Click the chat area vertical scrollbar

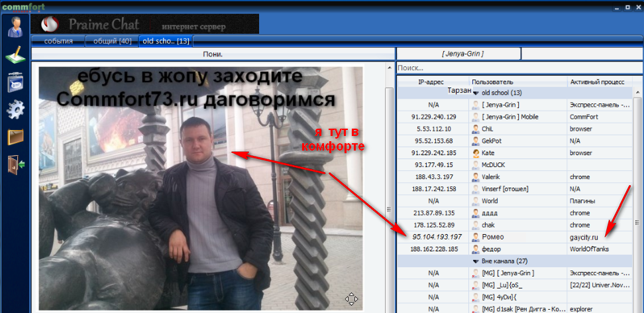[x=388, y=200]
